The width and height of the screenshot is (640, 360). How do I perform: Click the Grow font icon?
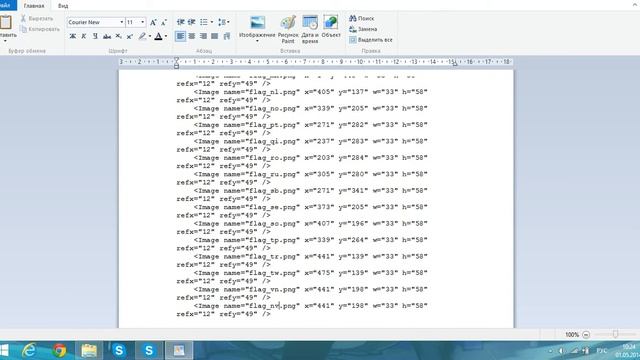click(153, 22)
